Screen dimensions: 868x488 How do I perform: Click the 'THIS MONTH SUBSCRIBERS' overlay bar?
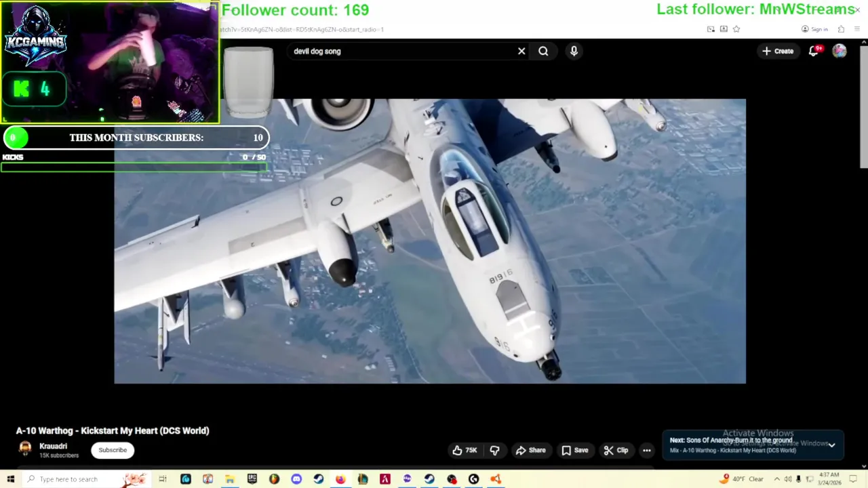(136, 138)
